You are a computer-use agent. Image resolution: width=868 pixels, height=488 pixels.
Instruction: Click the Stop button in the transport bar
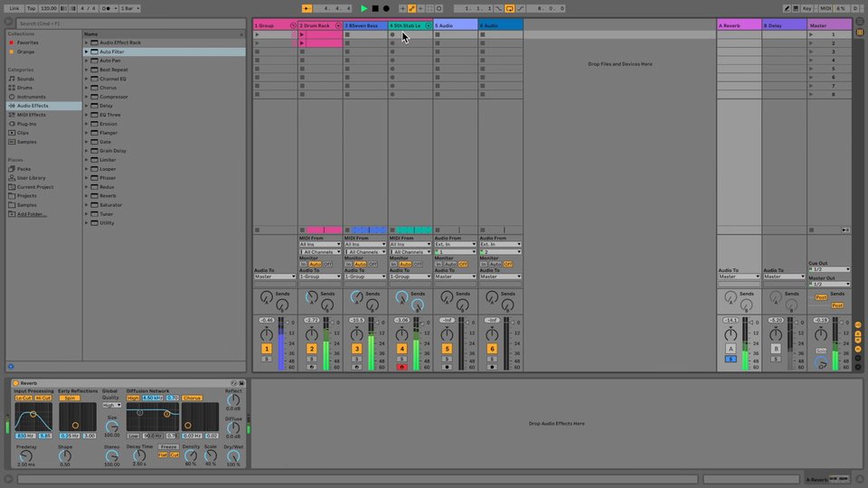[x=374, y=8]
